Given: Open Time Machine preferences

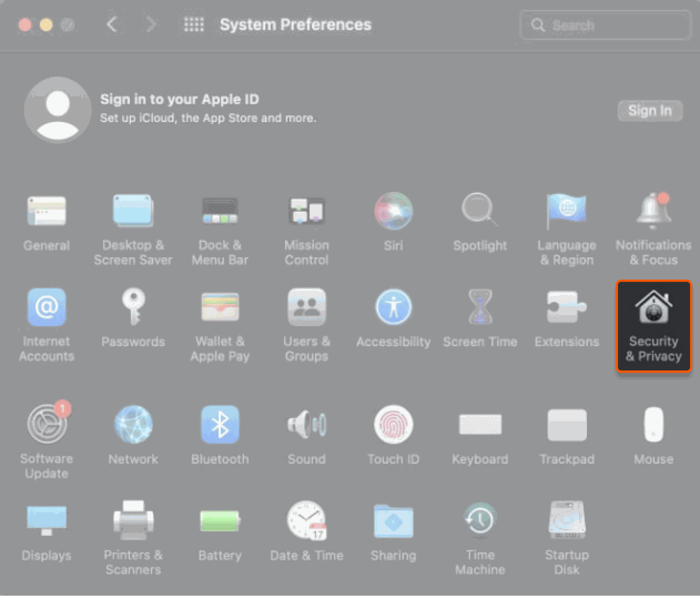Looking at the screenshot, I should 480,539.
